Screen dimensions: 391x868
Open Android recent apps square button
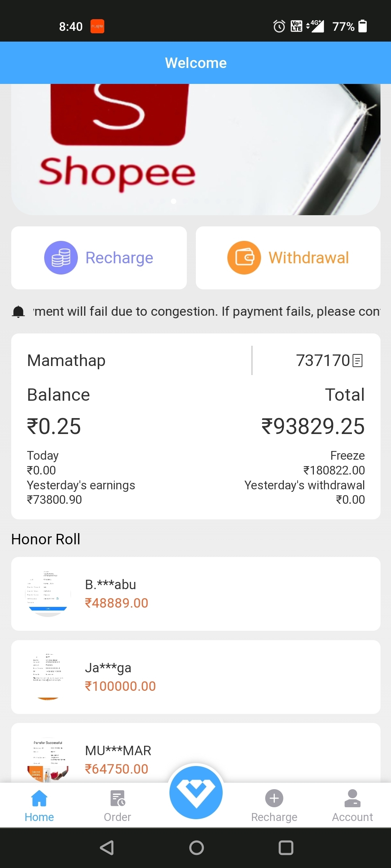[286, 847]
